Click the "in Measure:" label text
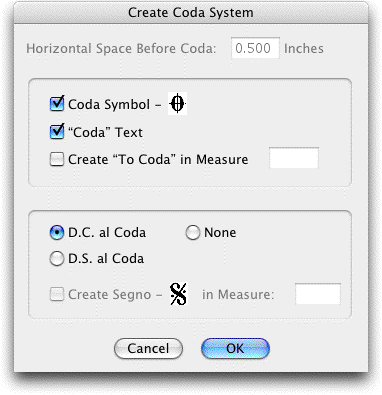The image size is (382, 395). [x=238, y=295]
